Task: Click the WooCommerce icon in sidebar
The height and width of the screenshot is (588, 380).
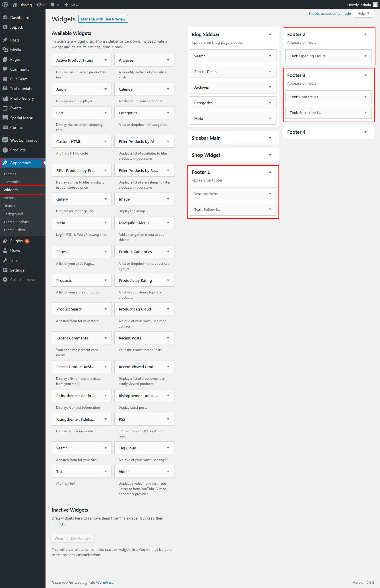Action: (x=5, y=140)
